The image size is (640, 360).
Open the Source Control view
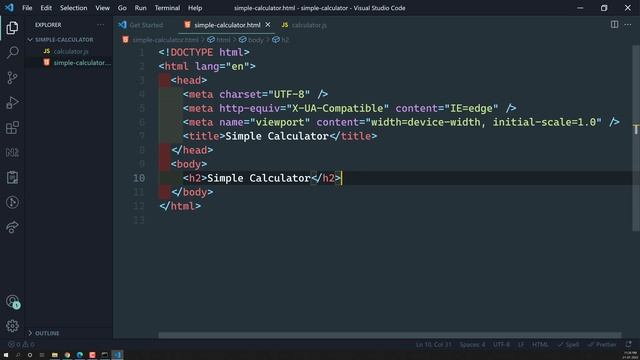click(12, 78)
